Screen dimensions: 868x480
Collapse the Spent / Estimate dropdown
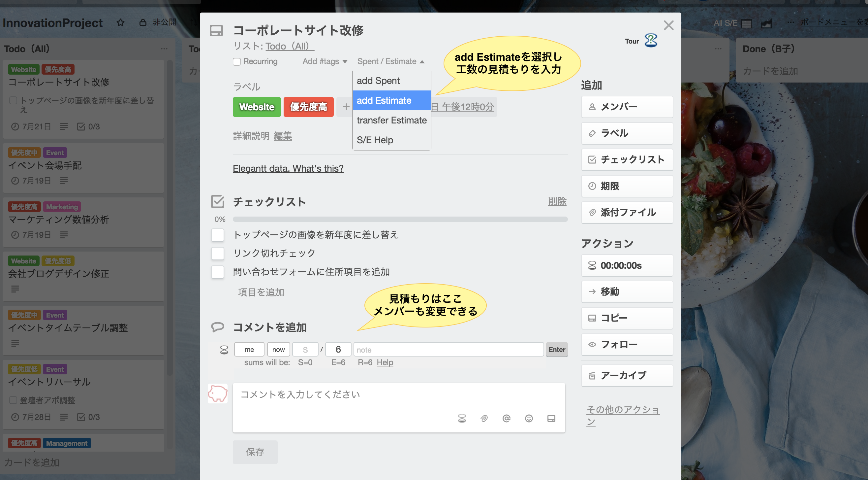391,61
